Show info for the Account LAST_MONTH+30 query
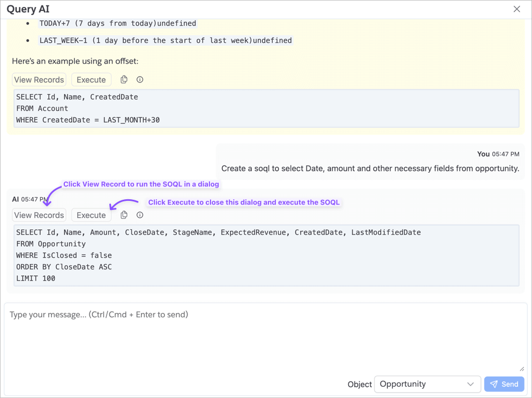Image resolution: width=532 pixels, height=398 pixels. [x=140, y=80]
